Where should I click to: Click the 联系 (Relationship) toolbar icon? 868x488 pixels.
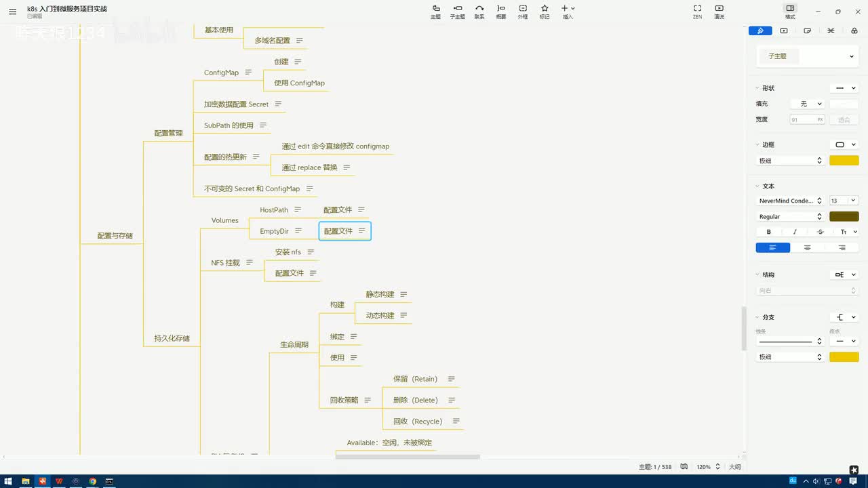pyautogui.click(x=479, y=12)
